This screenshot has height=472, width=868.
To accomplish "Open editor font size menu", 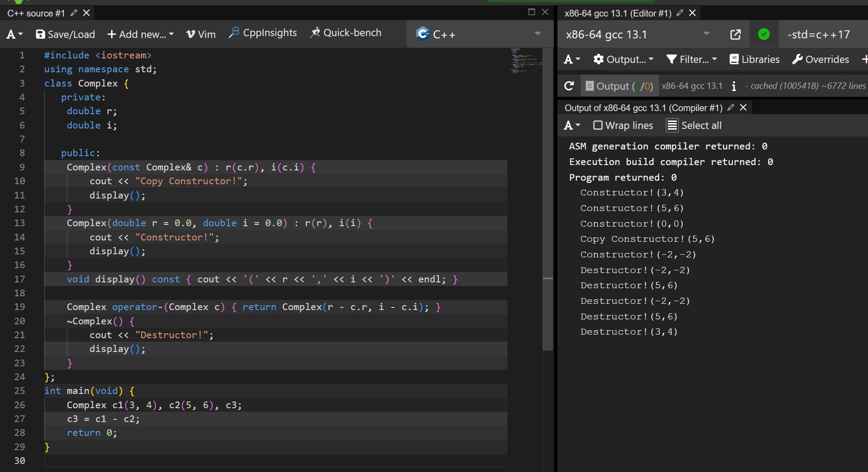I will coord(14,34).
